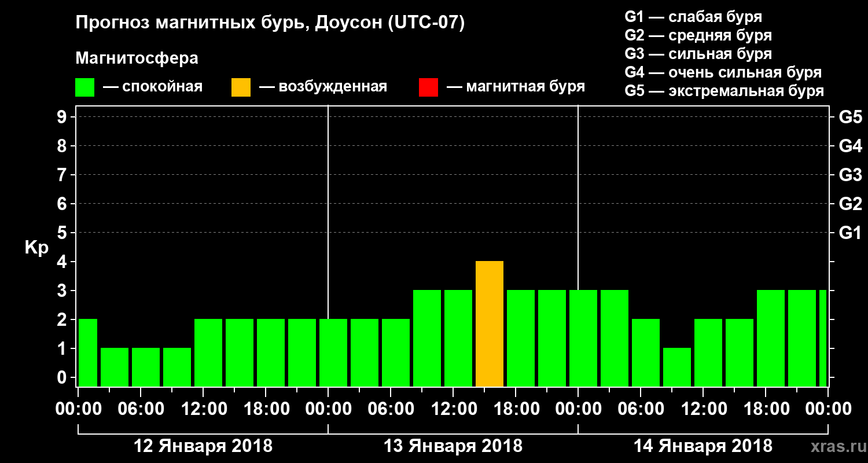Click the 'Магнитосфера' heading

coord(137,58)
